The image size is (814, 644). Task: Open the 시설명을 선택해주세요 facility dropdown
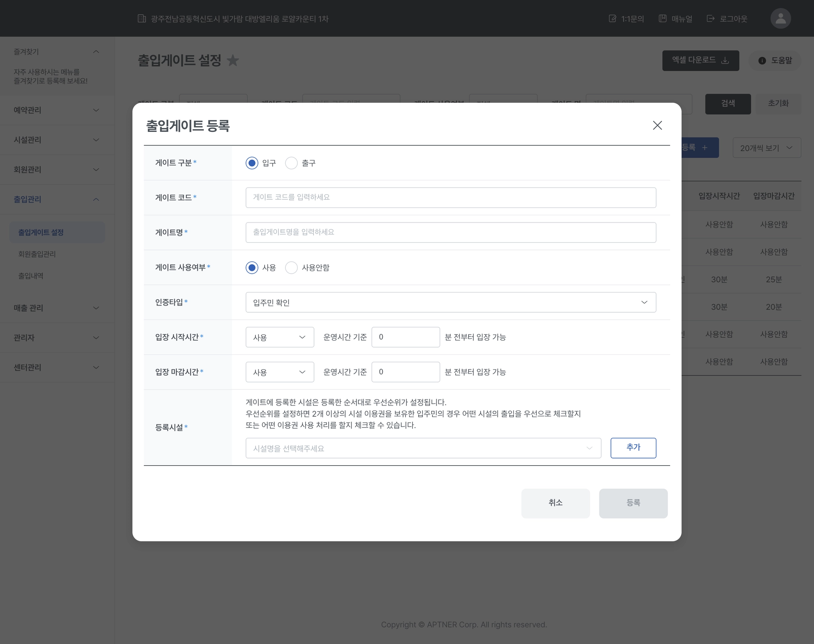pyautogui.click(x=423, y=448)
